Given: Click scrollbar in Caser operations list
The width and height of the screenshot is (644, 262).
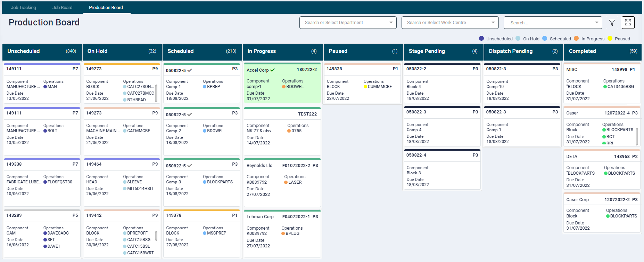Looking at the screenshot, I should pos(637,136).
